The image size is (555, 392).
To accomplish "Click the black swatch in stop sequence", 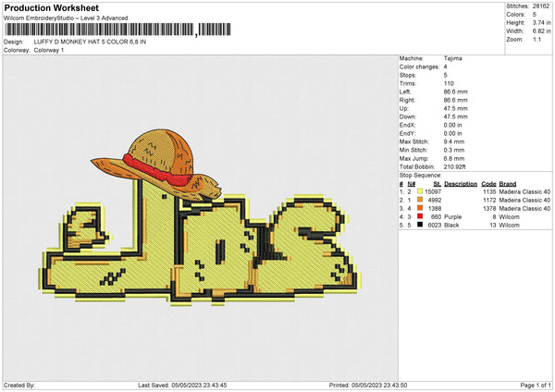I will coord(420,225).
